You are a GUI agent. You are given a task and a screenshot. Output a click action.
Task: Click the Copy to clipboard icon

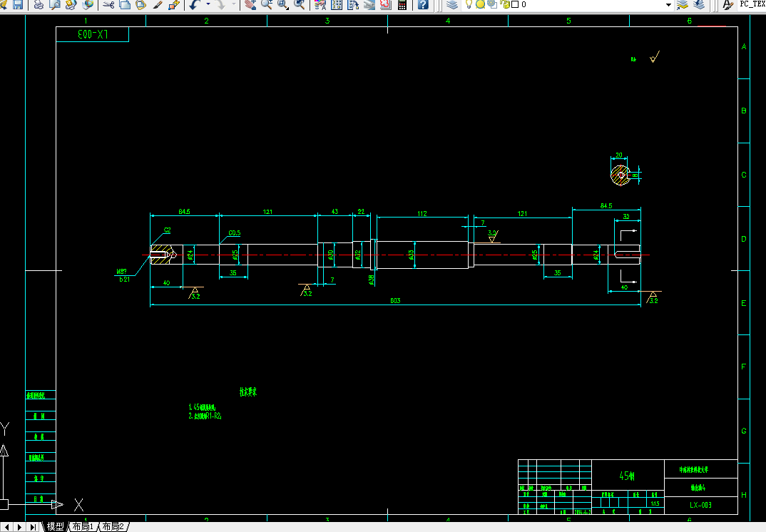pos(125,4)
